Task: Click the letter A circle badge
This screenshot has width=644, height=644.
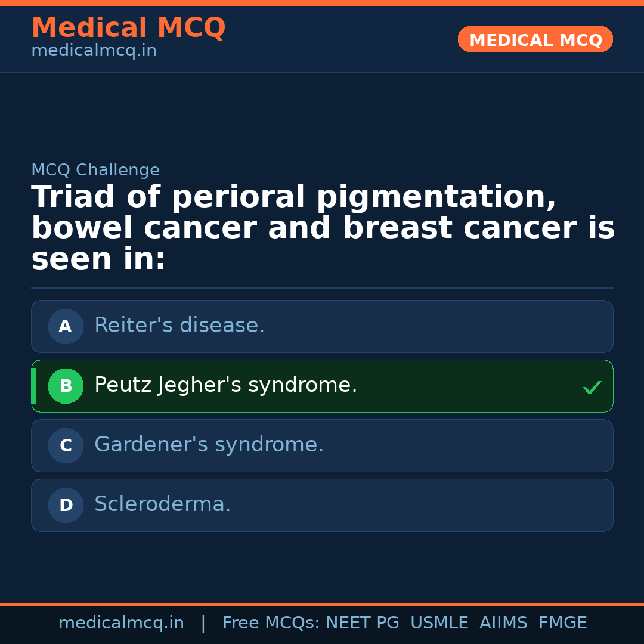Action: point(66,326)
